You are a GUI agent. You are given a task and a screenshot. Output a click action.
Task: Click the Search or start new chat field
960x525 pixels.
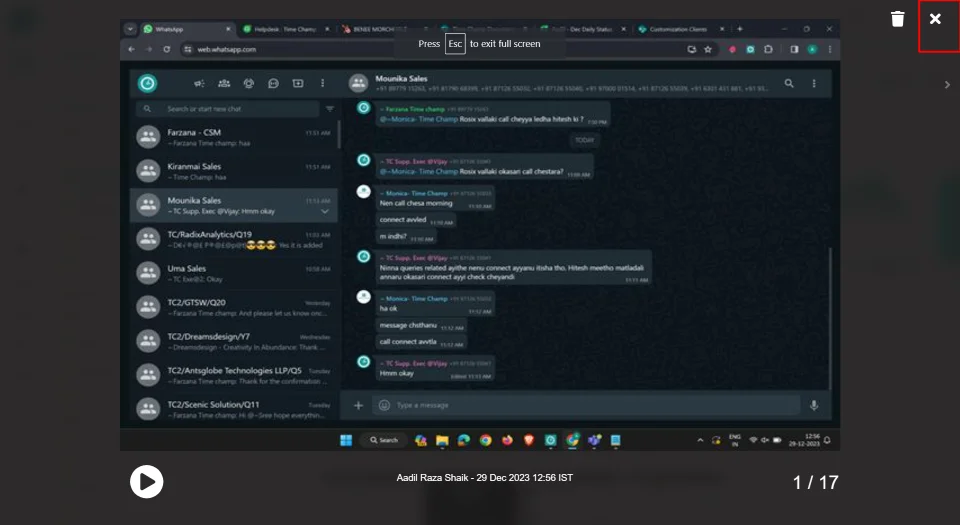[x=228, y=109]
